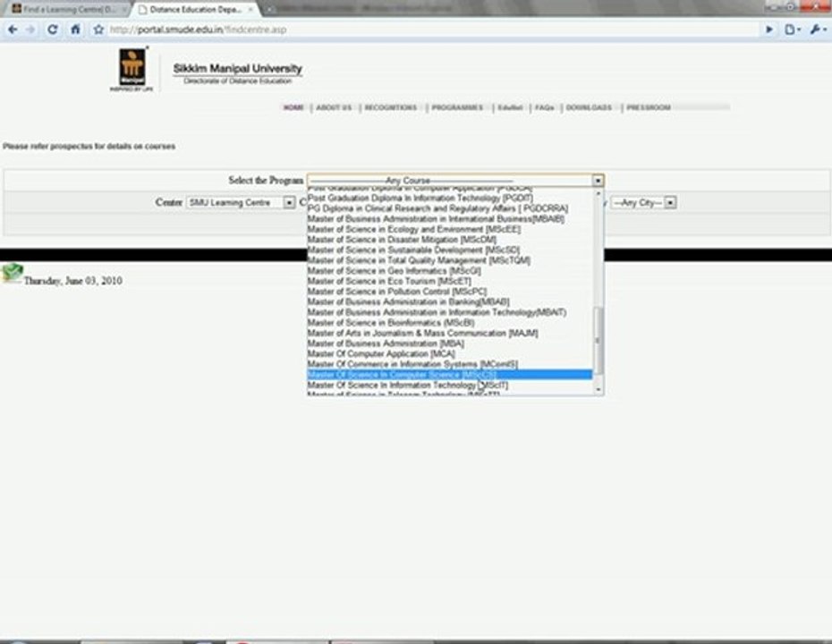The height and width of the screenshot is (644, 832).
Task: Click the program list scroll-down arrow
Action: pyautogui.click(x=598, y=390)
